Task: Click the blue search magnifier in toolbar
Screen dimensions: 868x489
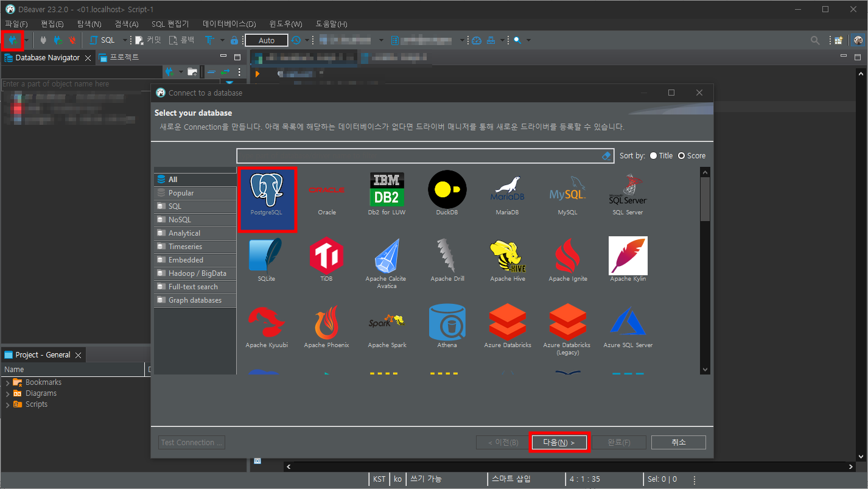Action: point(517,40)
